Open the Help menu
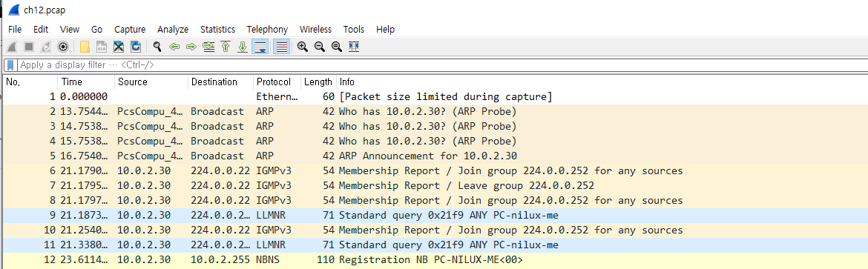This screenshot has height=269, width=868. [x=385, y=30]
